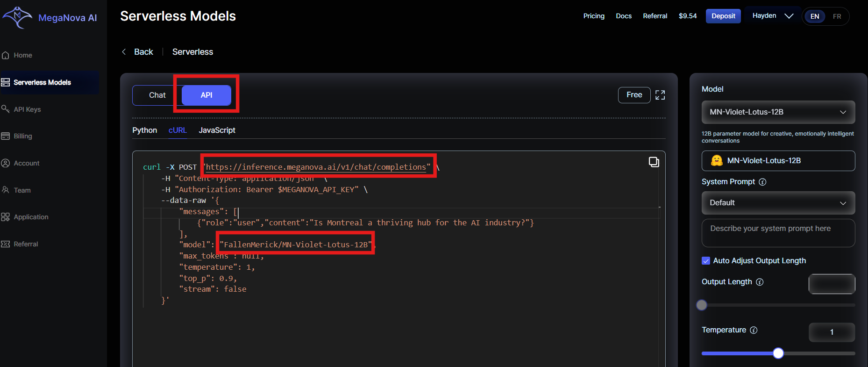
Task: Click the Deposit button
Action: tap(723, 16)
